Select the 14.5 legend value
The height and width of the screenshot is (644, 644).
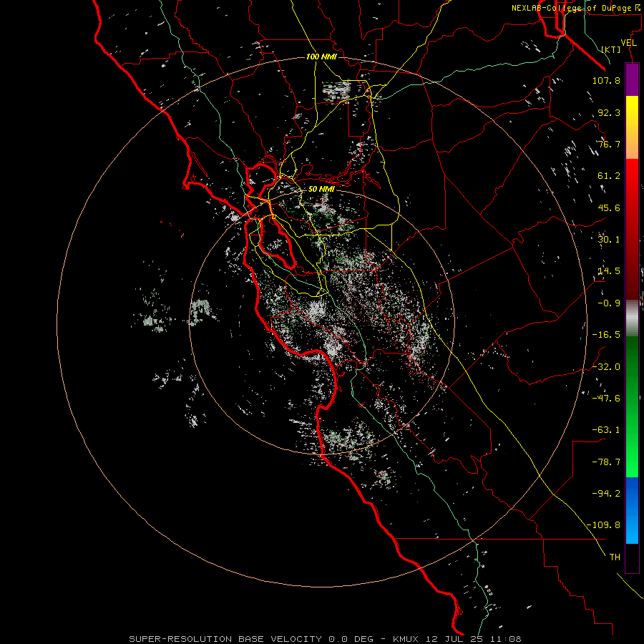click(x=609, y=271)
